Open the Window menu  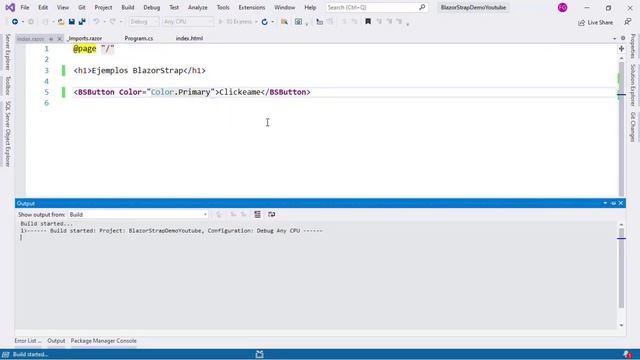pyautogui.click(x=284, y=7)
